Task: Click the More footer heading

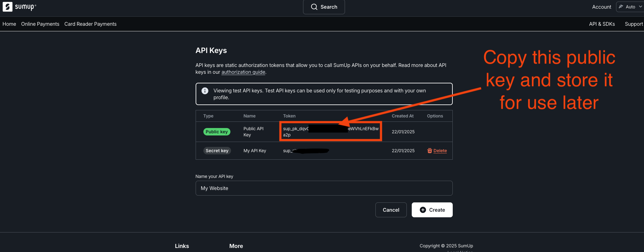Action: tap(236, 246)
